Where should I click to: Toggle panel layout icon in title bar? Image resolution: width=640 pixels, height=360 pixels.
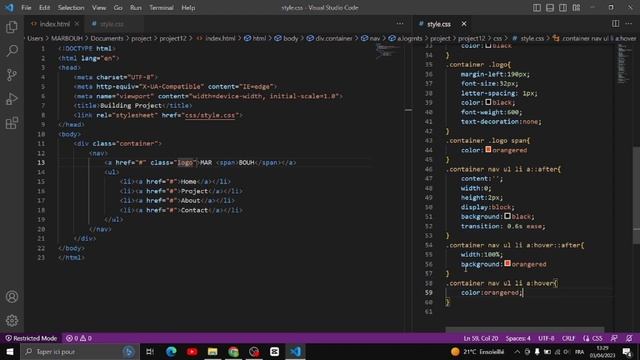point(550,8)
